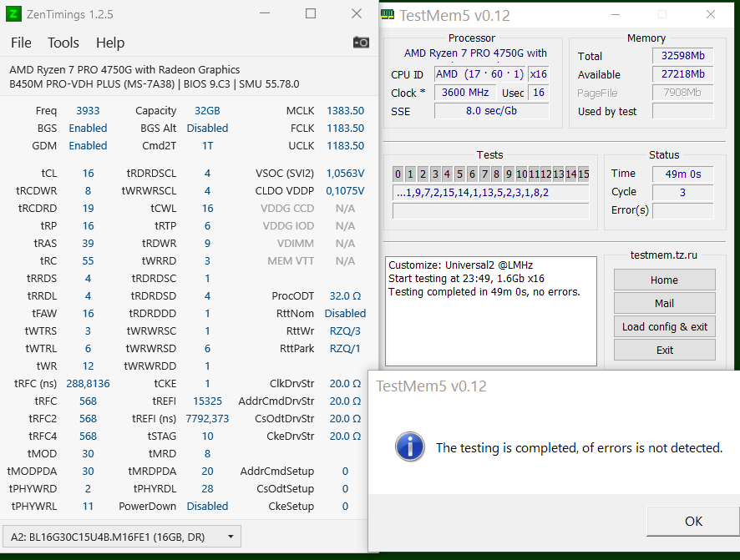Click the TestMem5 memory chip title icon
The height and width of the screenshot is (560, 740).
388,15
